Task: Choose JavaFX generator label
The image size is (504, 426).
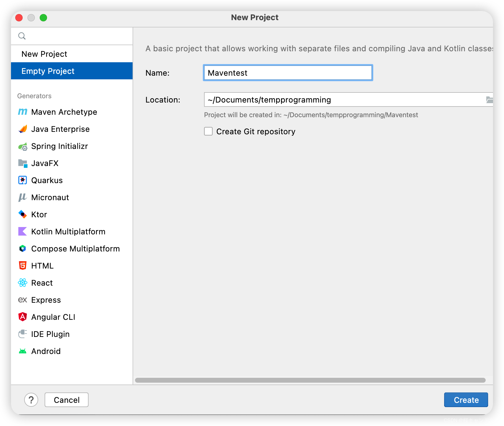Action: [45, 163]
